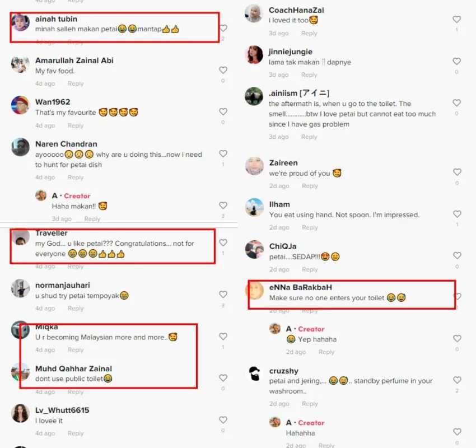The width and height of the screenshot is (476, 448).
Task: Like Naren Chandran's petai comment
Action: [x=223, y=153]
